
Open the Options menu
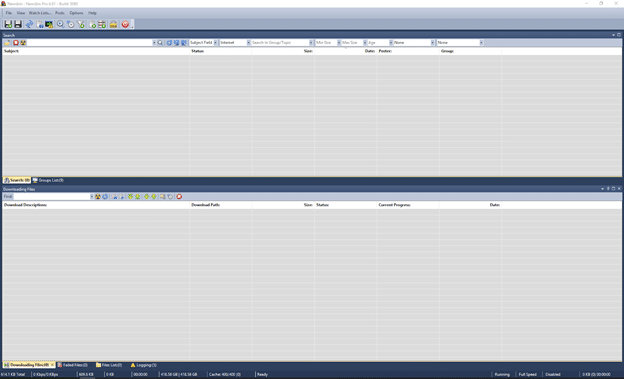pos(76,13)
